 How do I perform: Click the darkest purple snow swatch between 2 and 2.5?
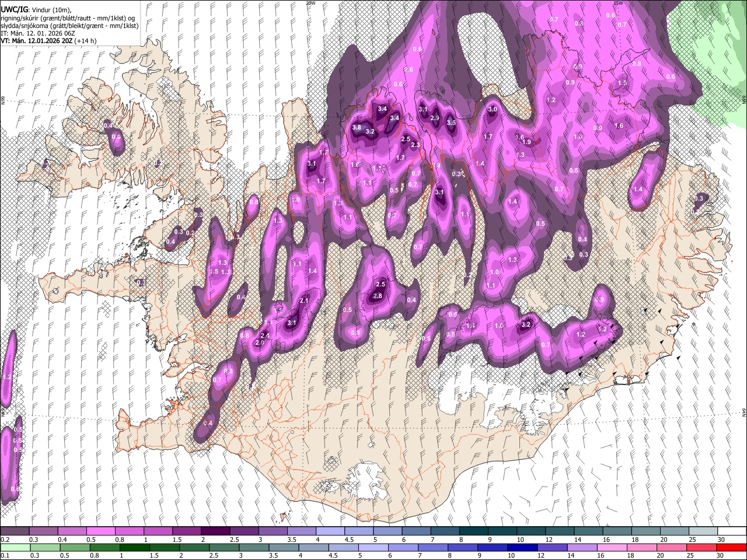pyautogui.click(x=215, y=531)
